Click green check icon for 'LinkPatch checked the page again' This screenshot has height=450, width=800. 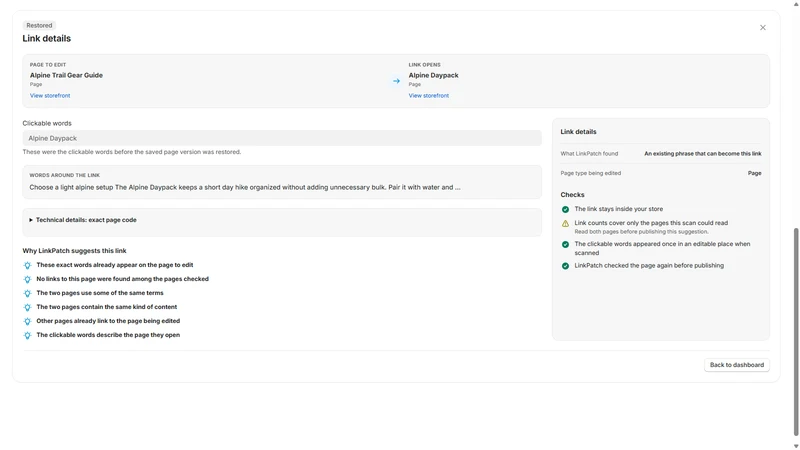pos(565,266)
